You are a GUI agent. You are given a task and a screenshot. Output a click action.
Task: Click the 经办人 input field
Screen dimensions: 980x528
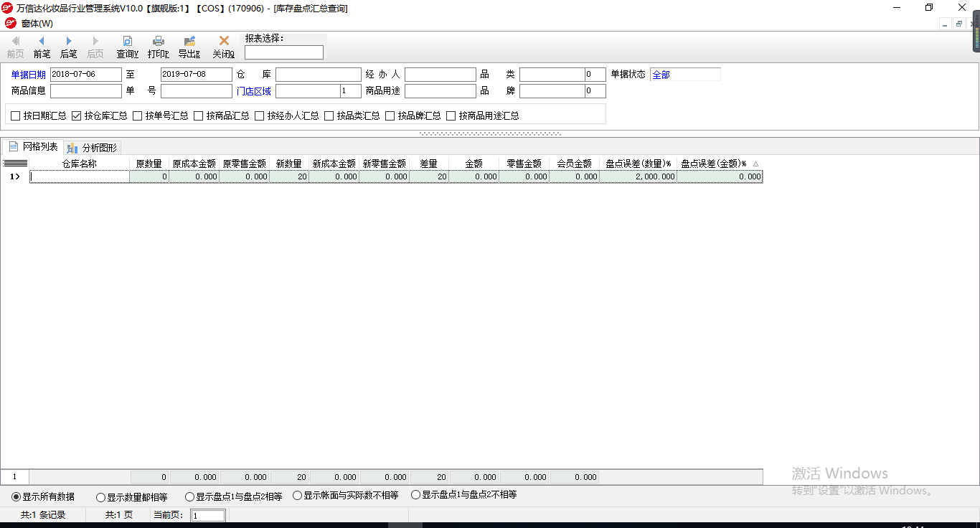(440, 74)
